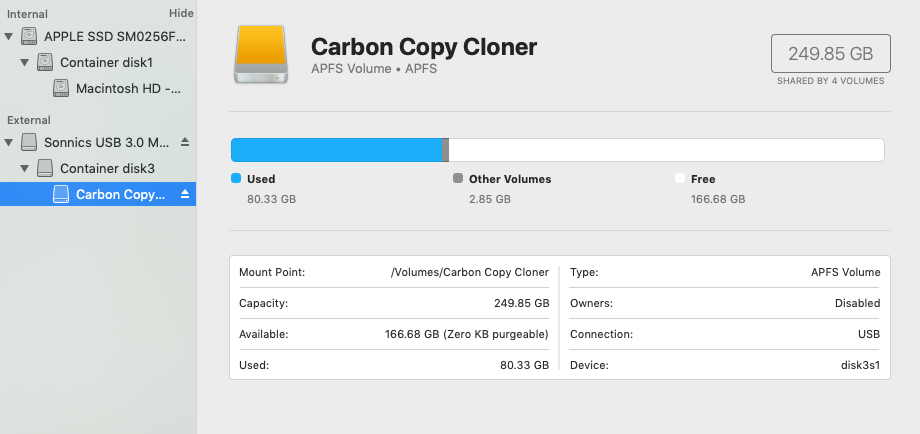
Task: Collapse the Sonnics USB disclosure triangle
Action: tap(10, 142)
